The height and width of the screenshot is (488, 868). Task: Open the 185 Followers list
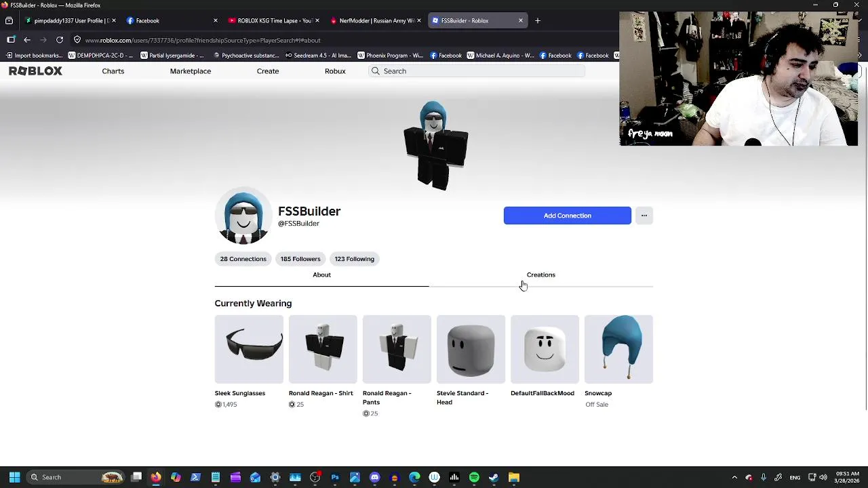300,259
